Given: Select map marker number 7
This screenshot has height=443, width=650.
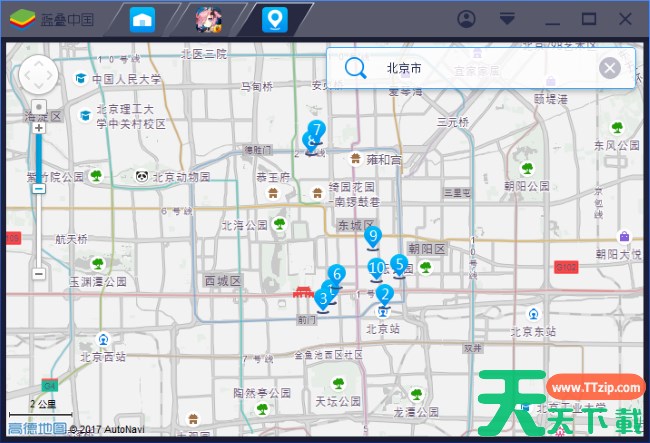Looking at the screenshot, I should pyautogui.click(x=317, y=131).
